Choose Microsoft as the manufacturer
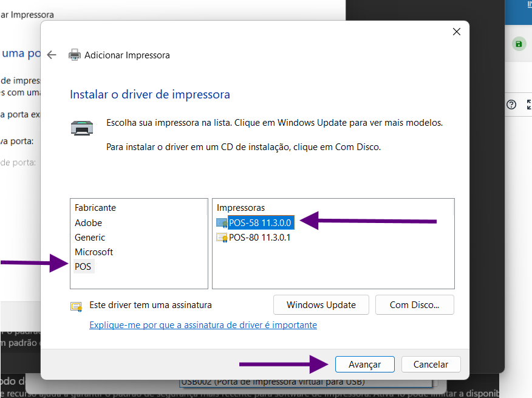Screen dimensions: 532x398 [94, 252]
